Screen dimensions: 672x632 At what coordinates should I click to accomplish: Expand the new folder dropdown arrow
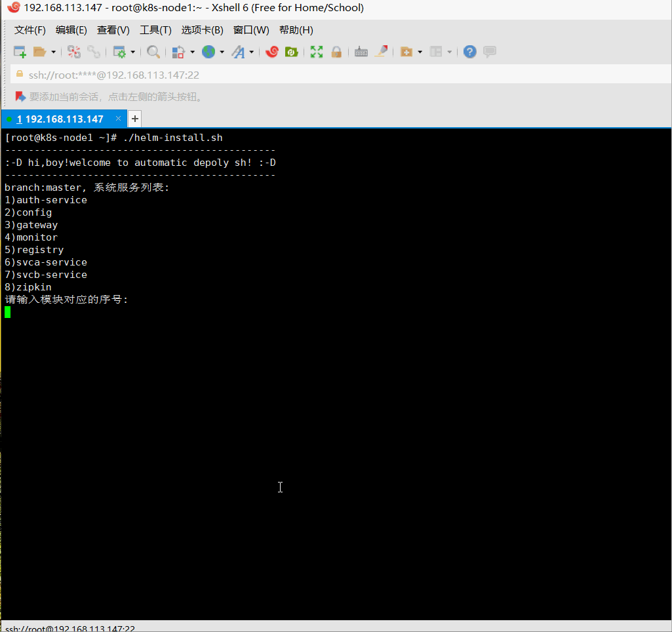pos(420,52)
